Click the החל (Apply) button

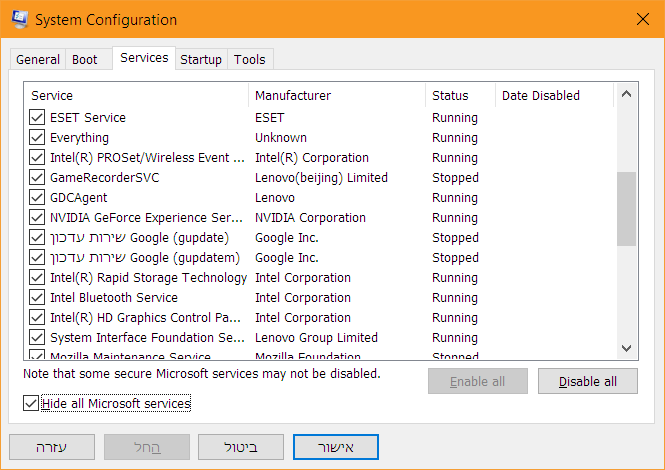point(147,447)
